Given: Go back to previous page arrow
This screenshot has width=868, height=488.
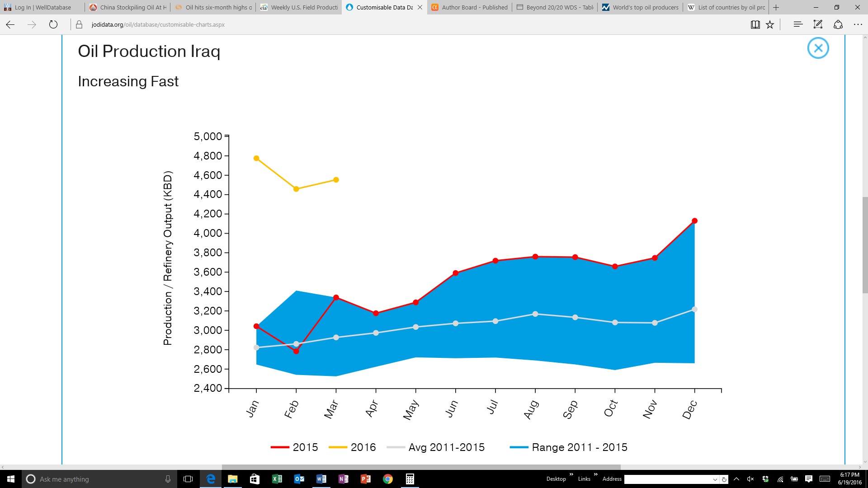Looking at the screenshot, I should click(10, 24).
